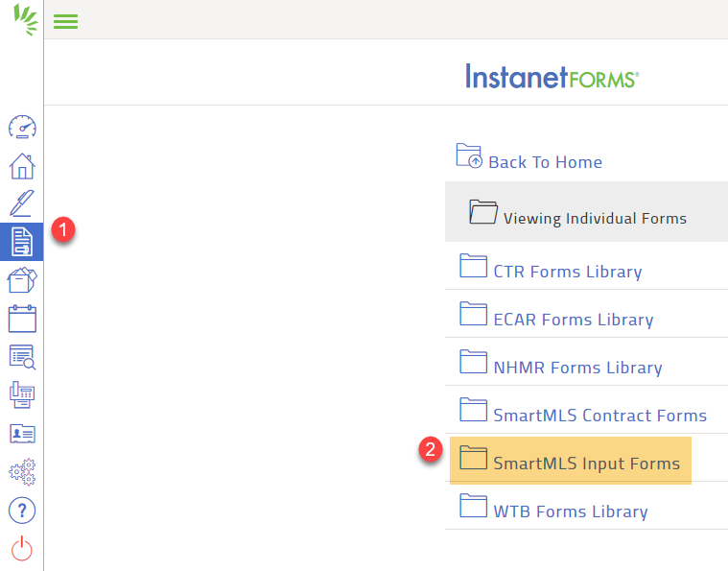This screenshot has height=571, width=728.
Task: Open SmartMLS Contract Forms folder
Action: tap(599, 416)
